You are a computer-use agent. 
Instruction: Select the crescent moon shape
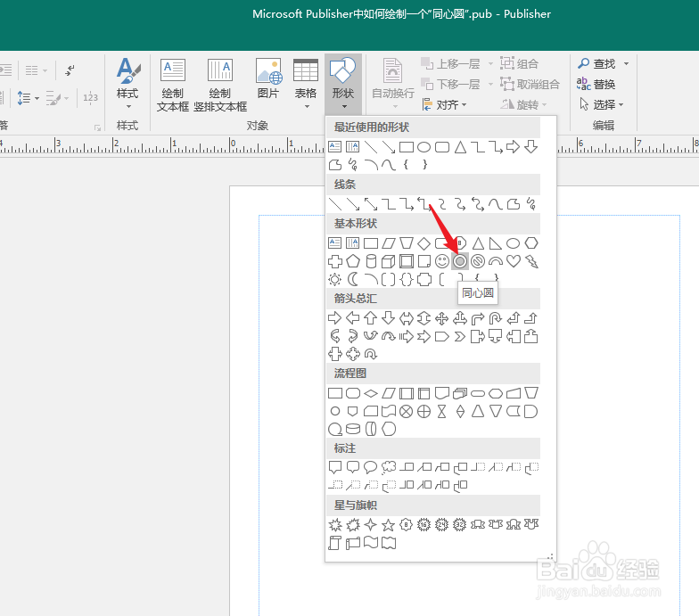pos(353,280)
